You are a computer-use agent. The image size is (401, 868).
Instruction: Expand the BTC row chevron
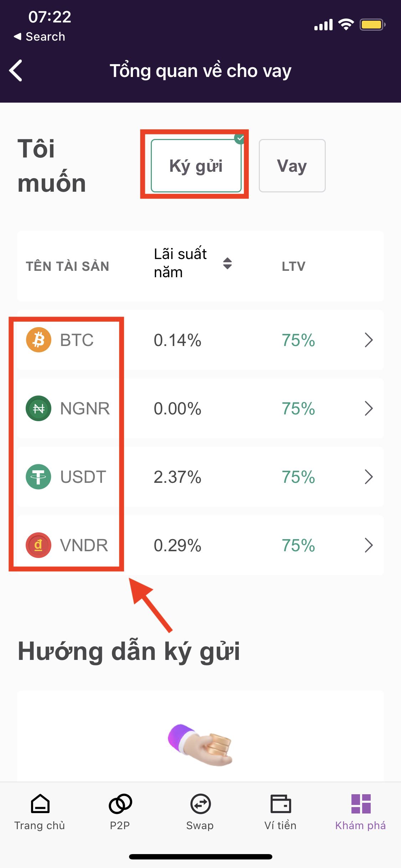tap(369, 340)
